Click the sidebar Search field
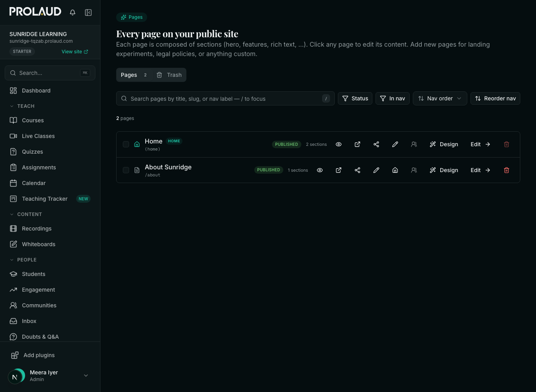 tap(50, 73)
